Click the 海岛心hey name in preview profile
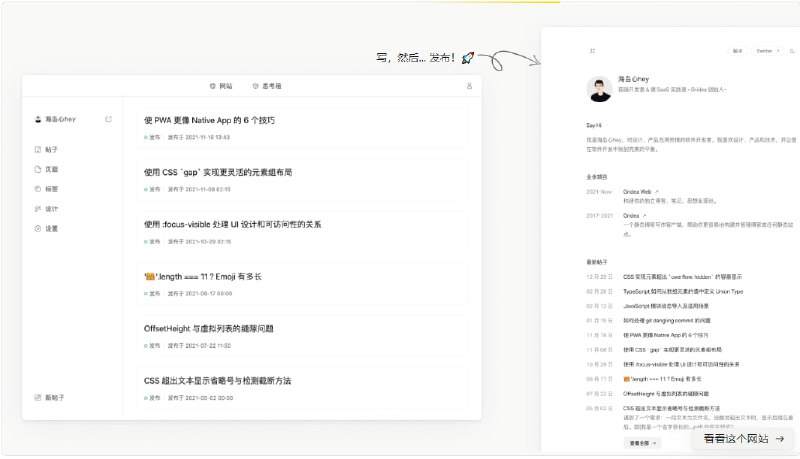 coord(634,79)
